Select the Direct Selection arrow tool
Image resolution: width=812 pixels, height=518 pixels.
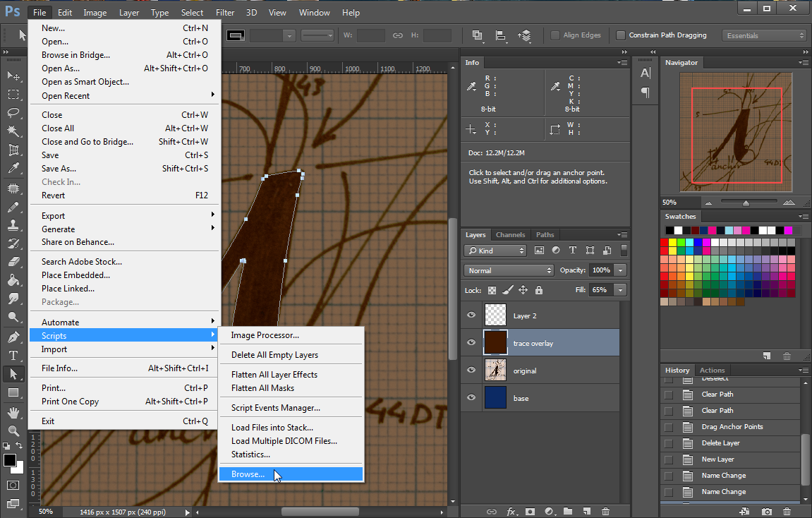pyautogui.click(x=13, y=374)
